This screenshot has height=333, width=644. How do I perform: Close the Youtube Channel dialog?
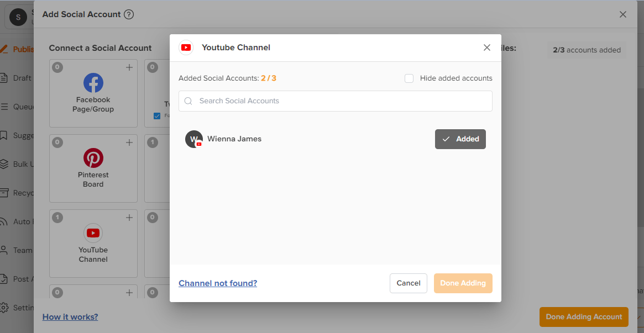(x=486, y=47)
